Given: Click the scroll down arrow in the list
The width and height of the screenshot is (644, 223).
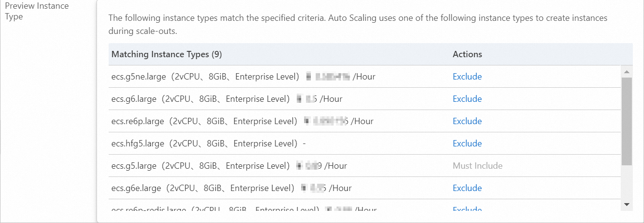Looking at the screenshot, I should pos(627,205).
